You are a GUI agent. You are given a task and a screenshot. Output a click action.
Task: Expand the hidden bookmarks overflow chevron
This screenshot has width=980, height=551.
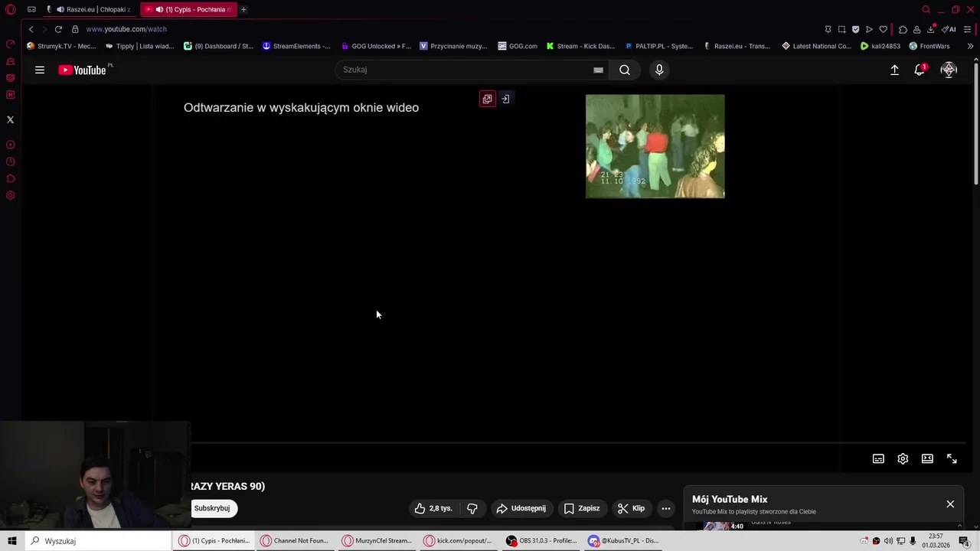(970, 46)
